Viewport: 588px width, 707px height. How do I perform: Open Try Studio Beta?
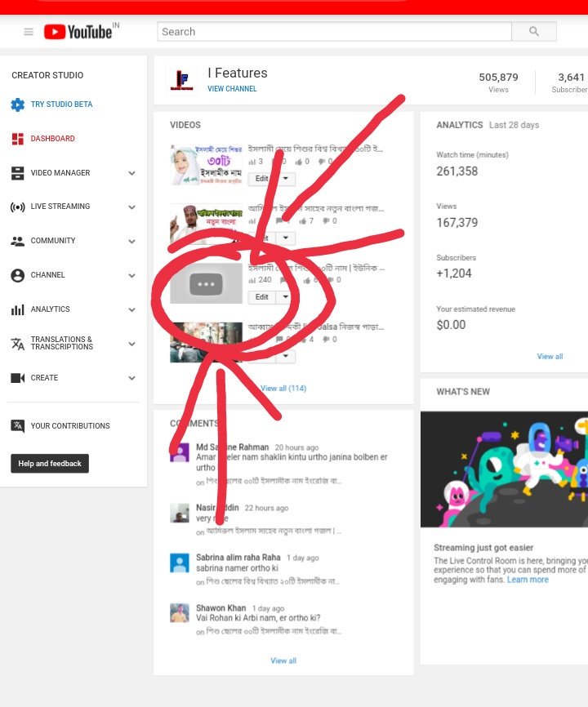pyautogui.click(x=61, y=104)
